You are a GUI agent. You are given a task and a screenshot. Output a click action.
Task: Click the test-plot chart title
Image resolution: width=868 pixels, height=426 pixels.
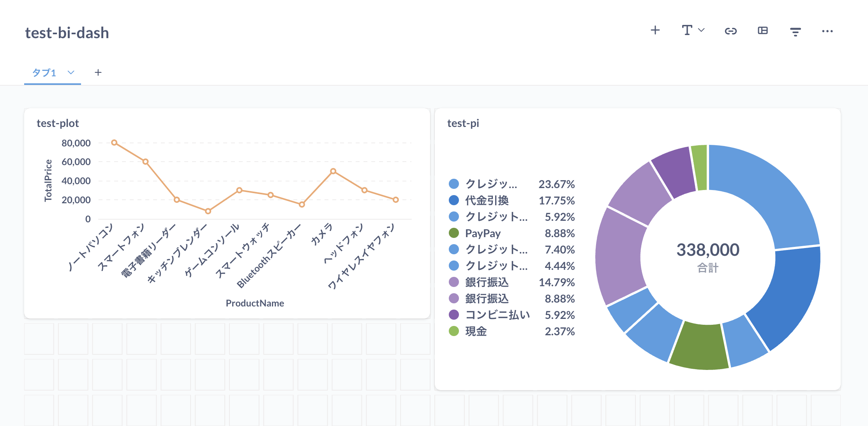57,123
